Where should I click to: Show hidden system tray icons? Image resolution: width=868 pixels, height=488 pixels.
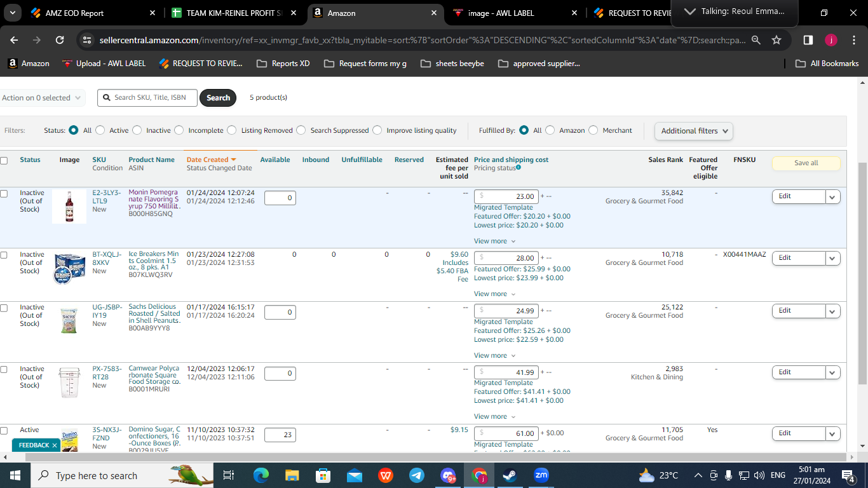[x=698, y=475]
